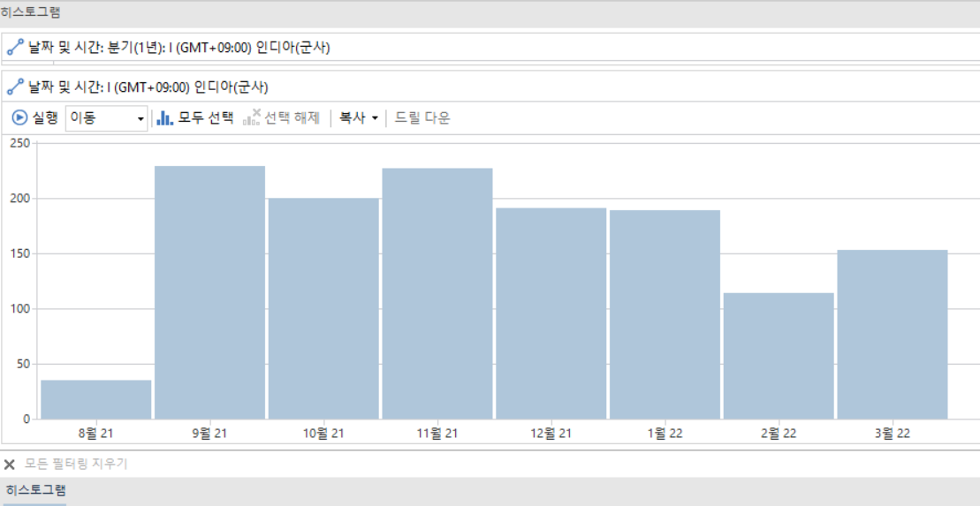Select the 3월 22 histogram bar
Viewport: 980px width, 506px height.
[x=892, y=334]
